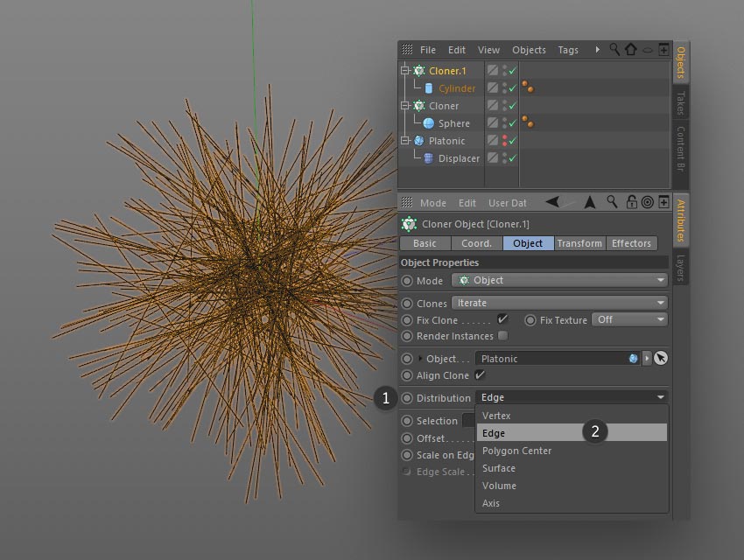This screenshot has height=560, width=744.
Task: Toggle the visibility dots on the Sphere row
Action: point(504,123)
